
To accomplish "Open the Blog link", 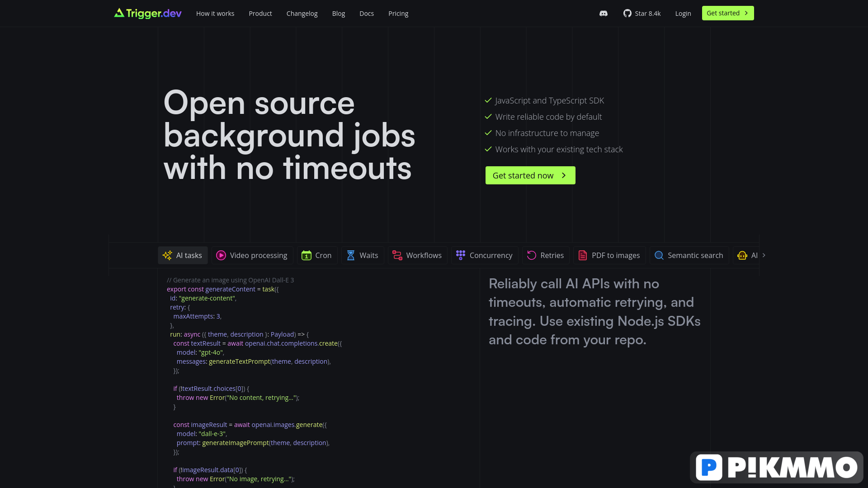I will coord(339,14).
